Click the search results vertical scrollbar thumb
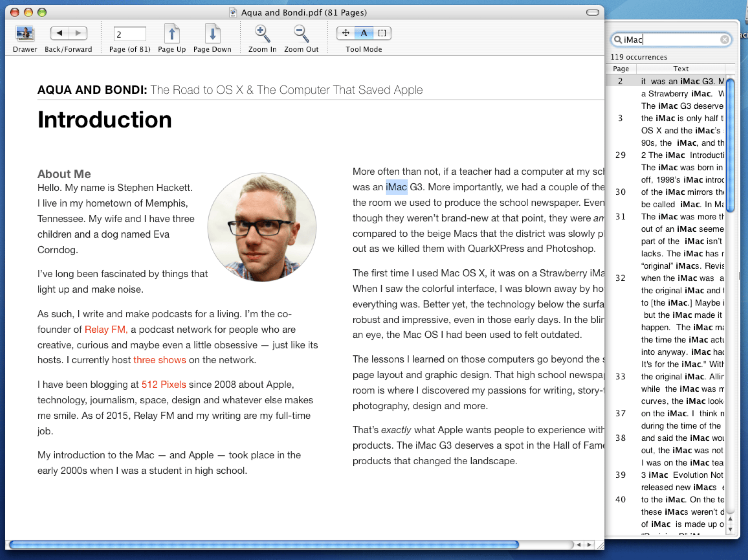The width and height of the screenshot is (748, 560). 730,145
